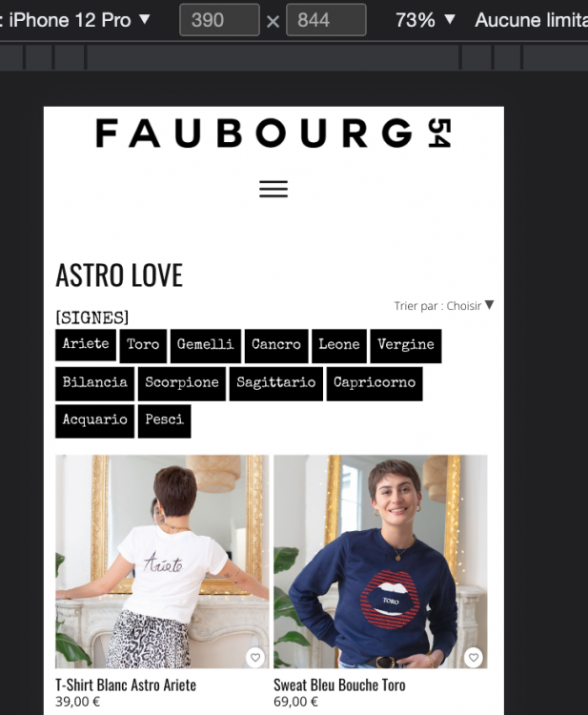Filter by the Ariete sign
This screenshot has width=588, height=715.
(86, 344)
